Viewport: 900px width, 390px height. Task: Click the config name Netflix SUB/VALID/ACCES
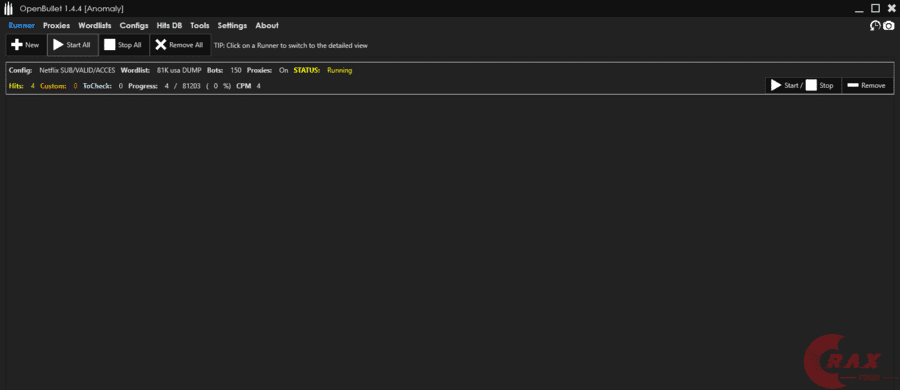pyautogui.click(x=77, y=71)
